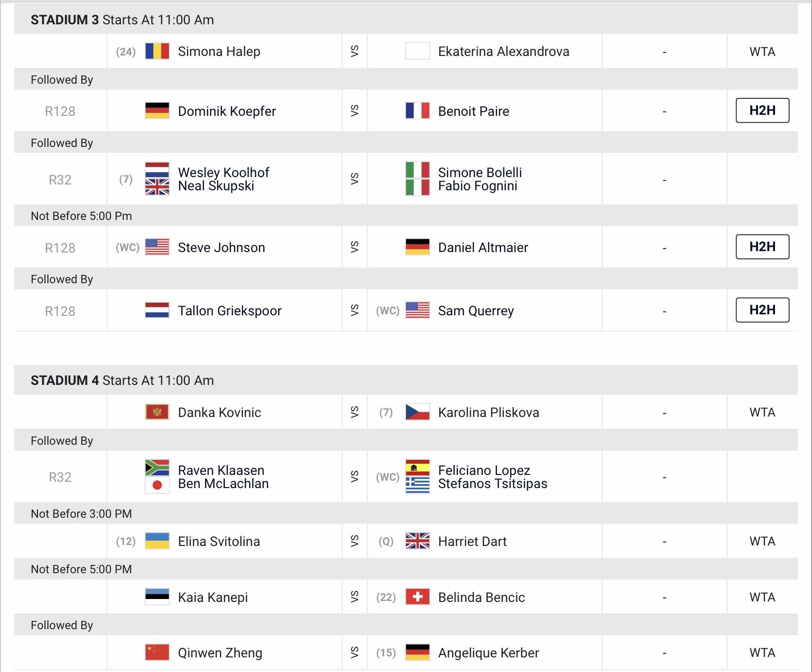This screenshot has width=812, height=672.
Task: Open H2H for Johnson vs Altmaier
Action: click(762, 247)
